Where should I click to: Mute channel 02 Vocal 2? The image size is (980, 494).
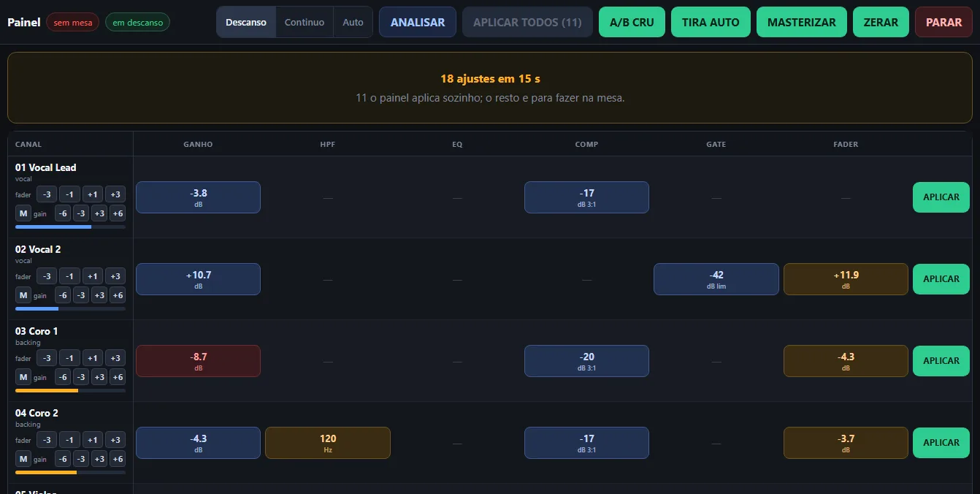click(x=23, y=295)
